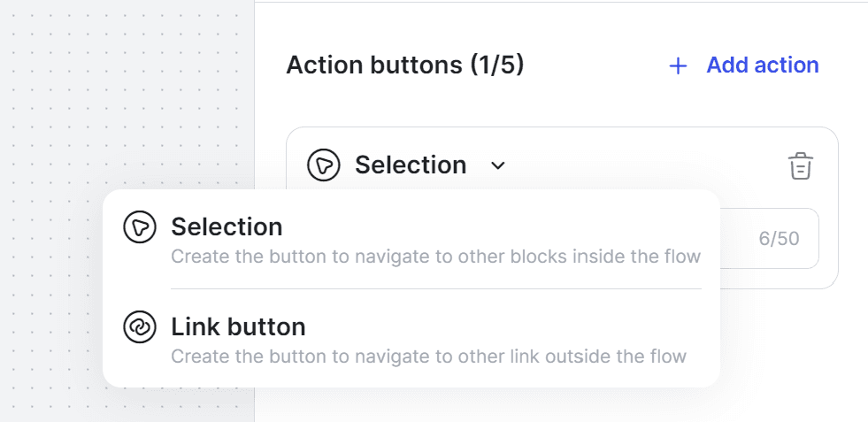Click the 6/50 character counter
The width and height of the screenshot is (868, 422).
coord(780,239)
